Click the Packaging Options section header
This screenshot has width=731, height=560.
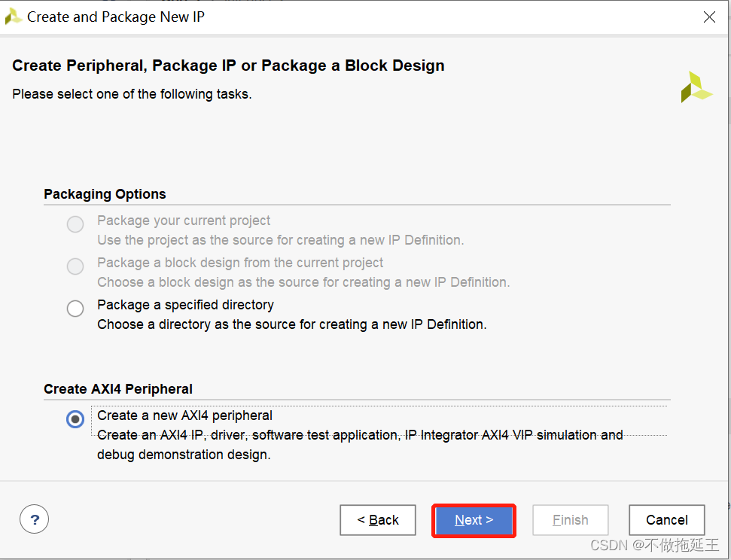click(x=105, y=194)
